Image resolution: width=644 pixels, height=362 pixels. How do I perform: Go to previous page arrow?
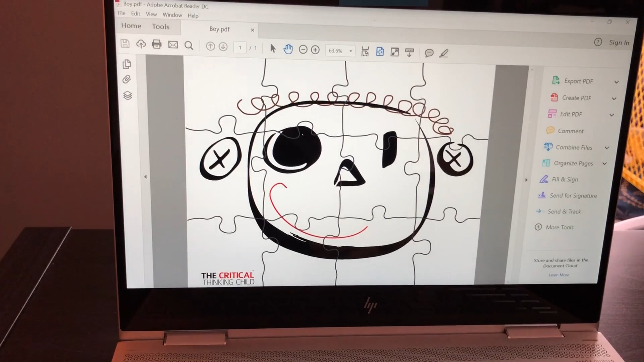pos(210,46)
